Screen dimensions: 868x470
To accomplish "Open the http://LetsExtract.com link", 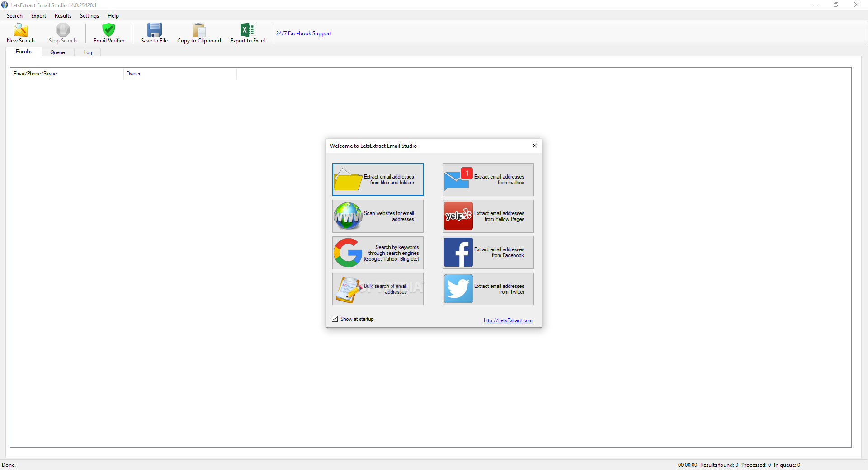I will click(508, 320).
